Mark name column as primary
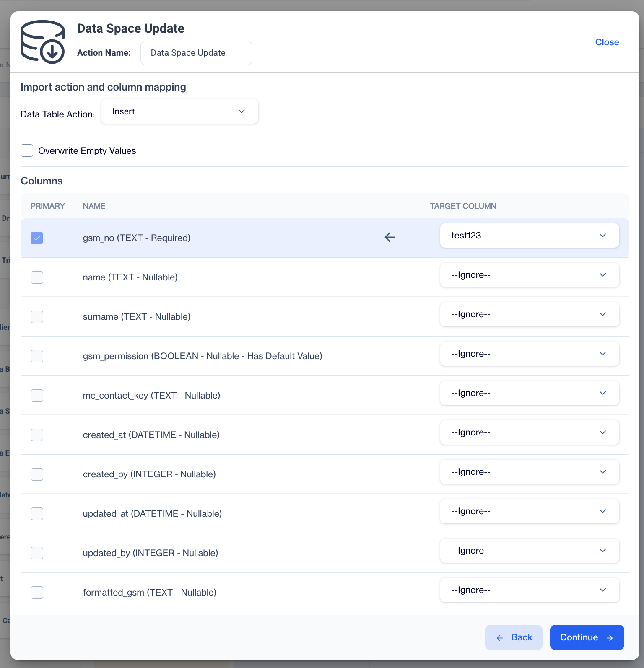Image resolution: width=644 pixels, height=668 pixels. [37, 277]
